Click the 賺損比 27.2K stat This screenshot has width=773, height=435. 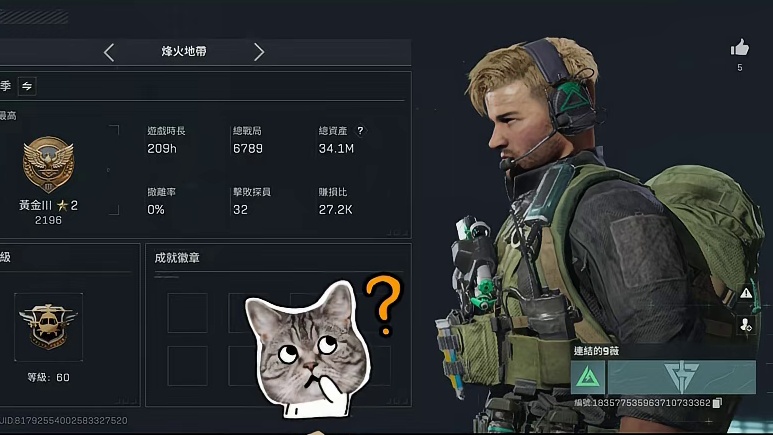click(x=335, y=201)
